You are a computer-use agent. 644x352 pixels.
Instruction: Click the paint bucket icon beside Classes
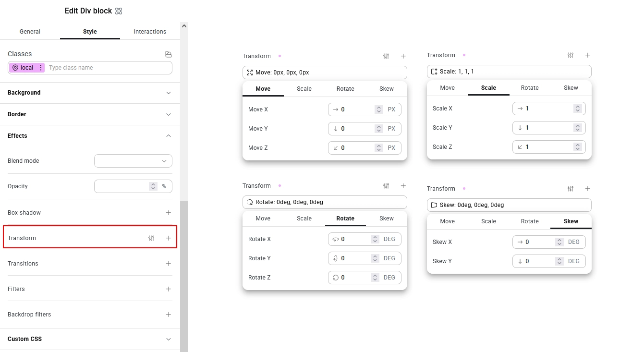coord(169,54)
